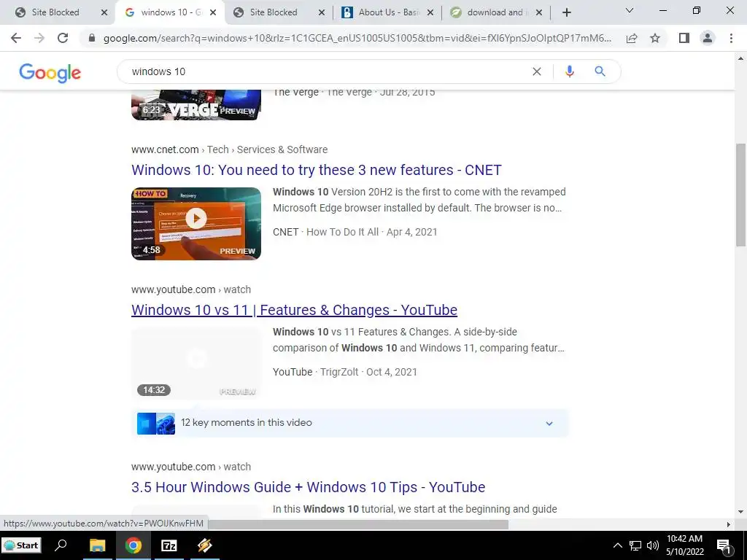Start voice search with microphone icon

(x=569, y=71)
